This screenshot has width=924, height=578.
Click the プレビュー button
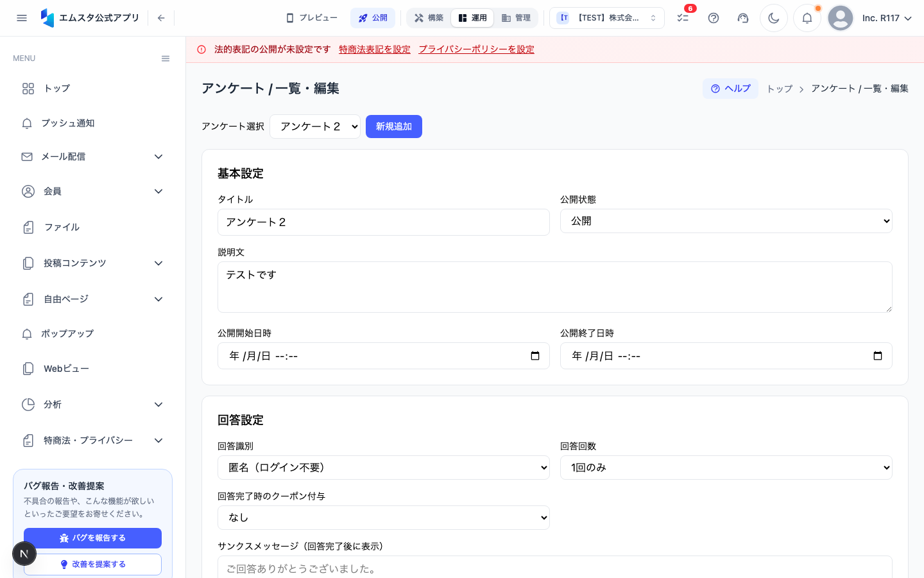(312, 18)
